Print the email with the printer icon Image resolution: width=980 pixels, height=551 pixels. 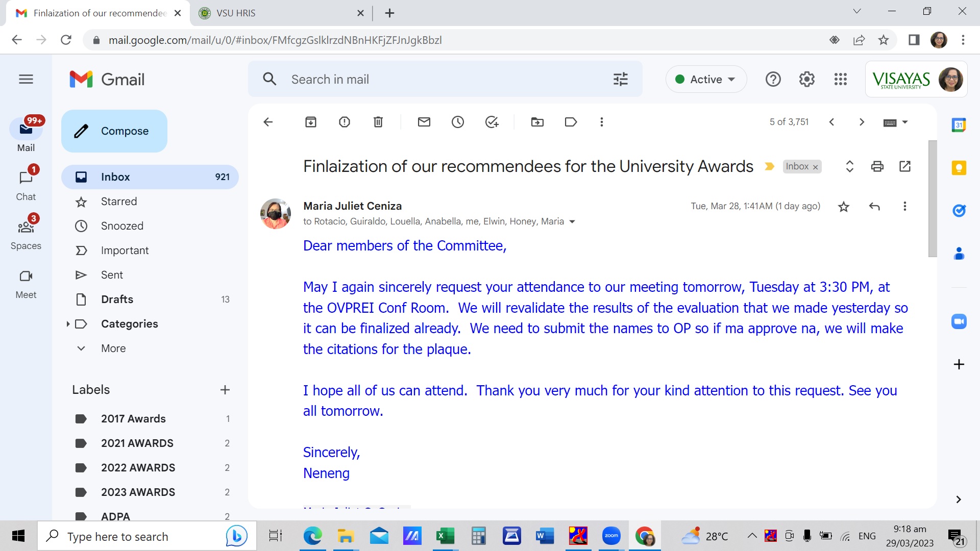pos(877,166)
